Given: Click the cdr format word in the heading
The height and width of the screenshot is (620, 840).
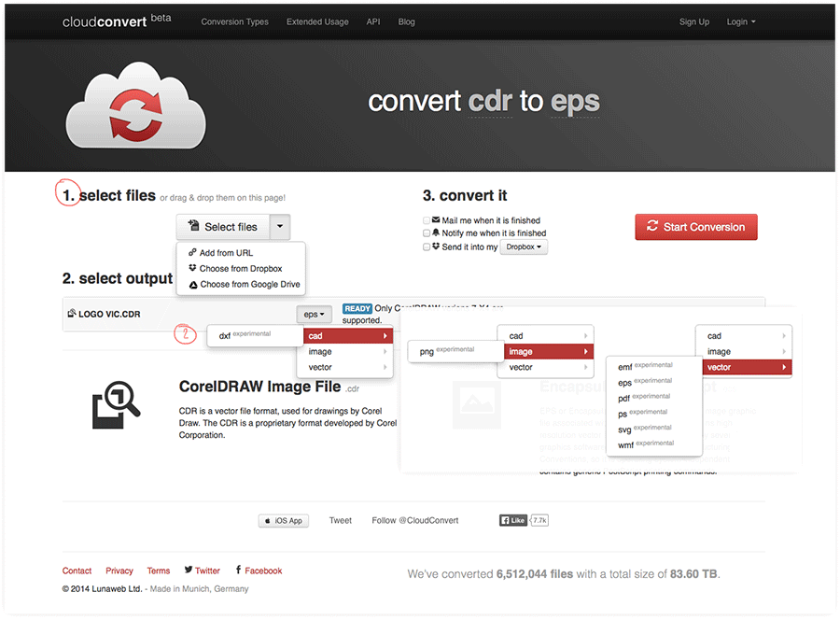Looking at the screenshot, I should click(490, 101).
